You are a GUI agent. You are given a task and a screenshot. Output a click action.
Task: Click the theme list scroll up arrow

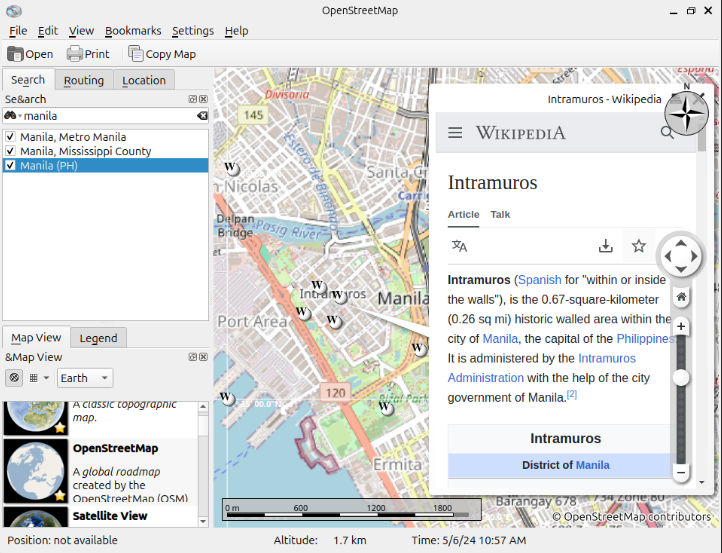tap(203, 407)
